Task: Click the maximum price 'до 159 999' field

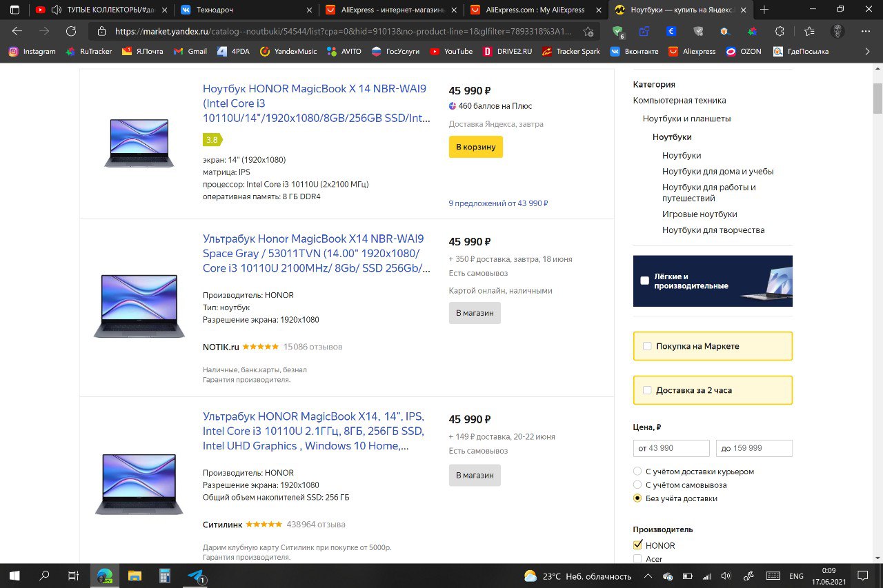Action: pyautogui.click(x=754, y=448)
